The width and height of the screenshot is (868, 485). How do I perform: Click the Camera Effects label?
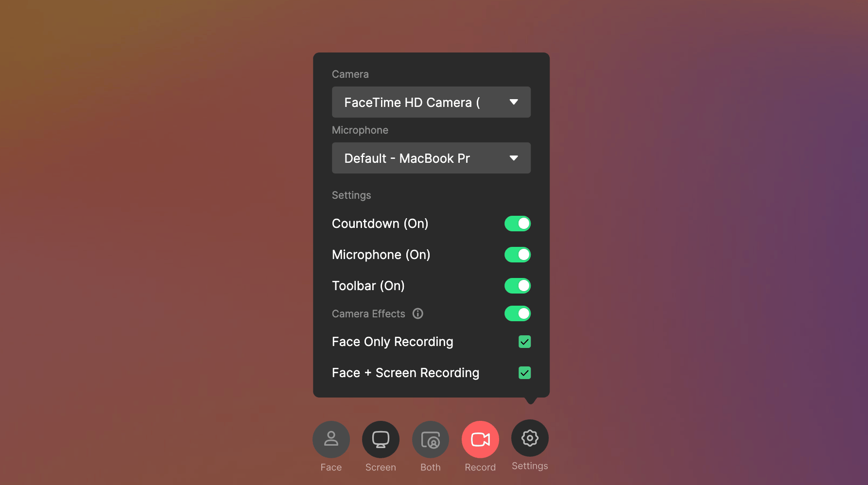click(368, 314)
